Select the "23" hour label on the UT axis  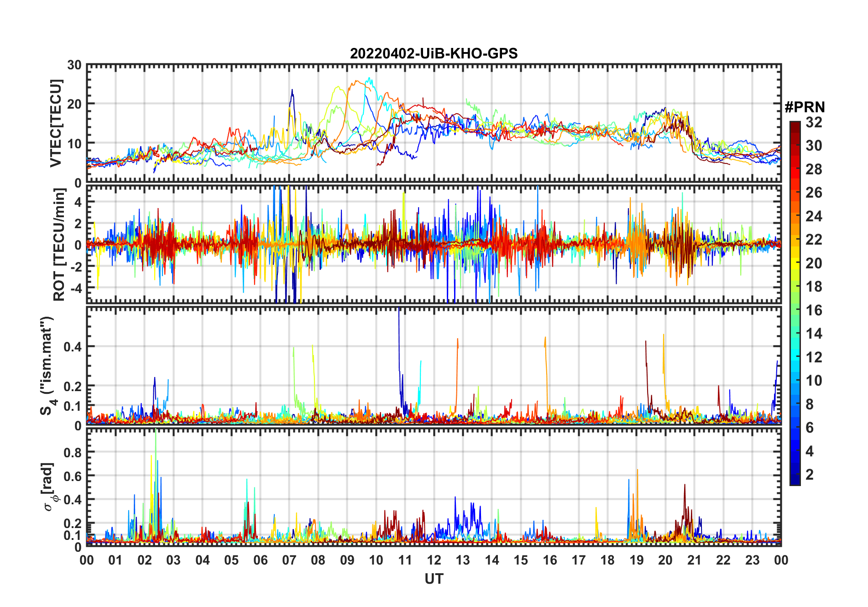click(x=753, y=560)
